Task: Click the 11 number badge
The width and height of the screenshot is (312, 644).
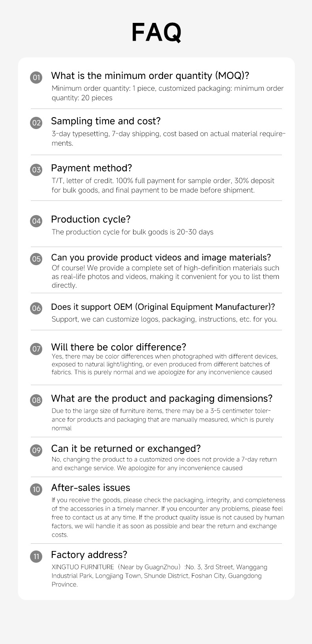Action: click(36, 556)
